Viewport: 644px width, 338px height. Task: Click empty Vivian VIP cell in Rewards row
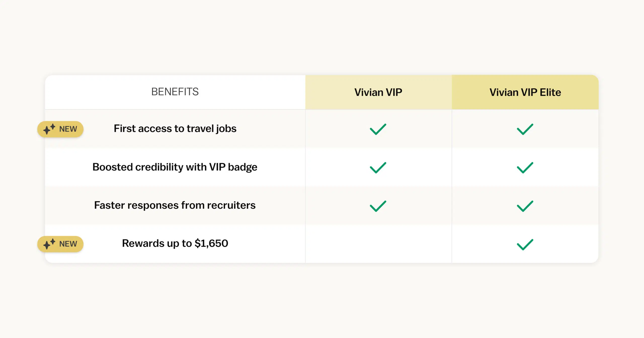[378, 244]
